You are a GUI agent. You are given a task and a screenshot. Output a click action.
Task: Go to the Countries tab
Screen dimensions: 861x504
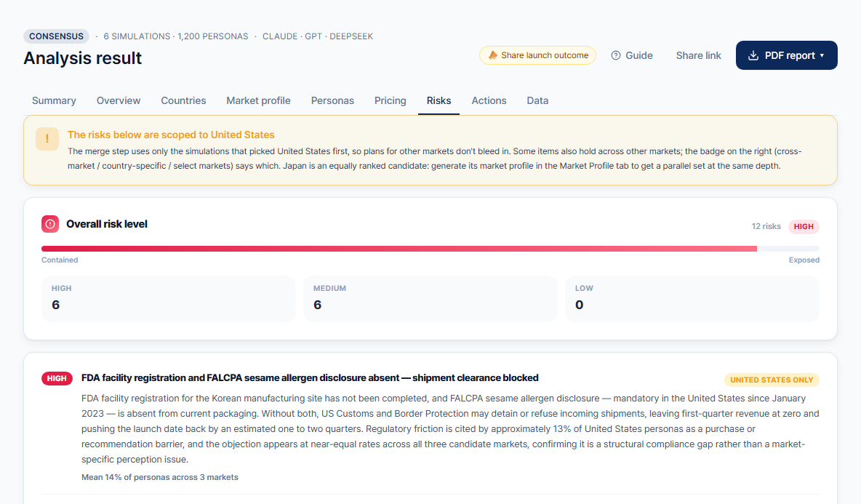(183, 100)
